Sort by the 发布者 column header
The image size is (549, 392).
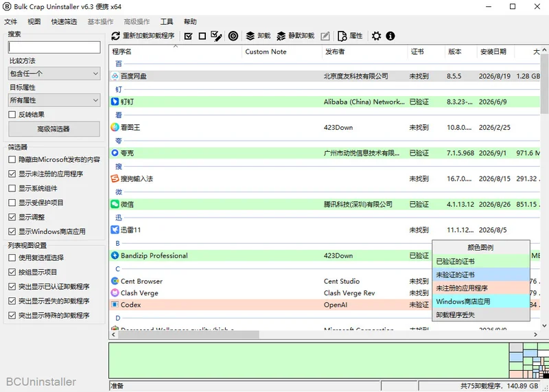(x=365, y=51)
